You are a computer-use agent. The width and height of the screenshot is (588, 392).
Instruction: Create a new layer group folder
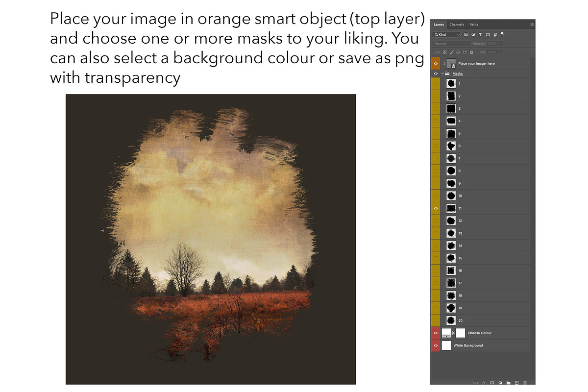(x=508, y=382)
